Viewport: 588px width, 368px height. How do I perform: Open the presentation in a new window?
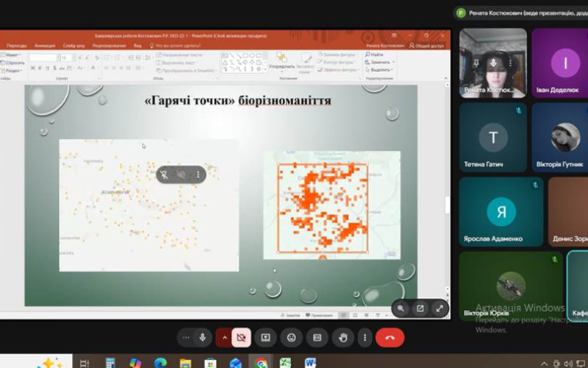420,308
